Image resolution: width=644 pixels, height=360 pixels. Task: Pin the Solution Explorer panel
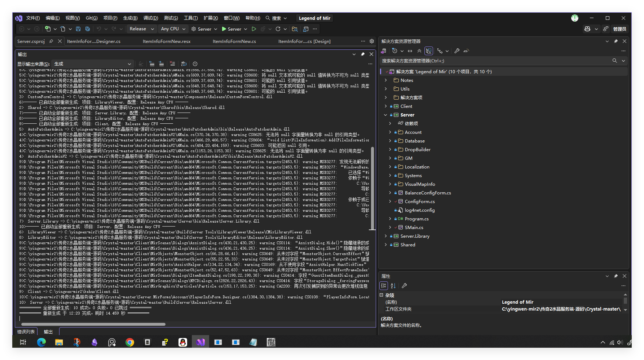coord(616,41)
